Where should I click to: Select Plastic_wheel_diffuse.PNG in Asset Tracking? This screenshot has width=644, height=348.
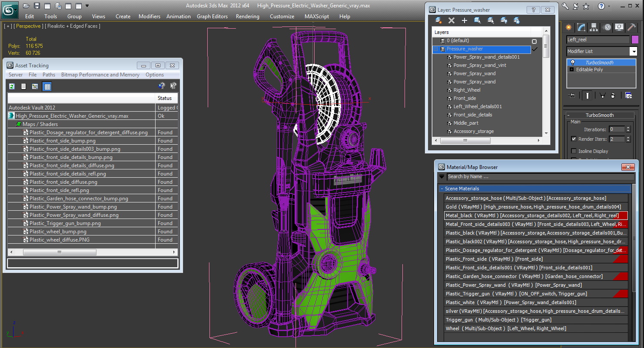click(59, 240)
